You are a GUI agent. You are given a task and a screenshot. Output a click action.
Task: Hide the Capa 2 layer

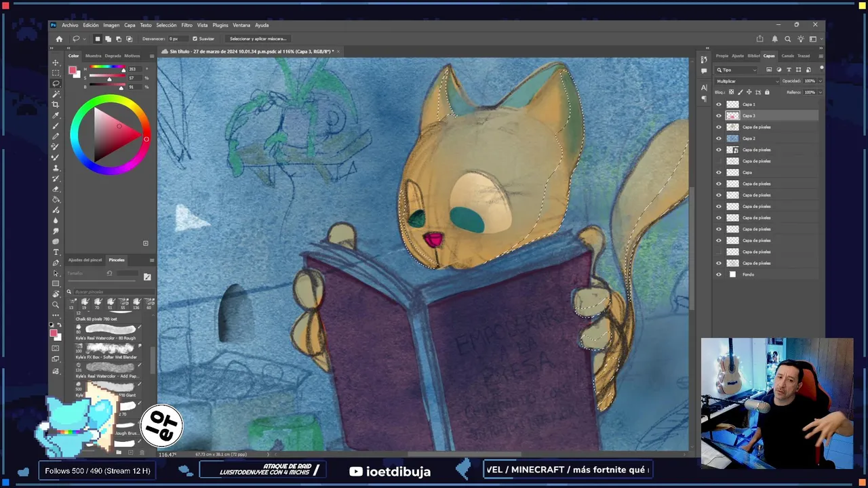[x=719, y=138]
